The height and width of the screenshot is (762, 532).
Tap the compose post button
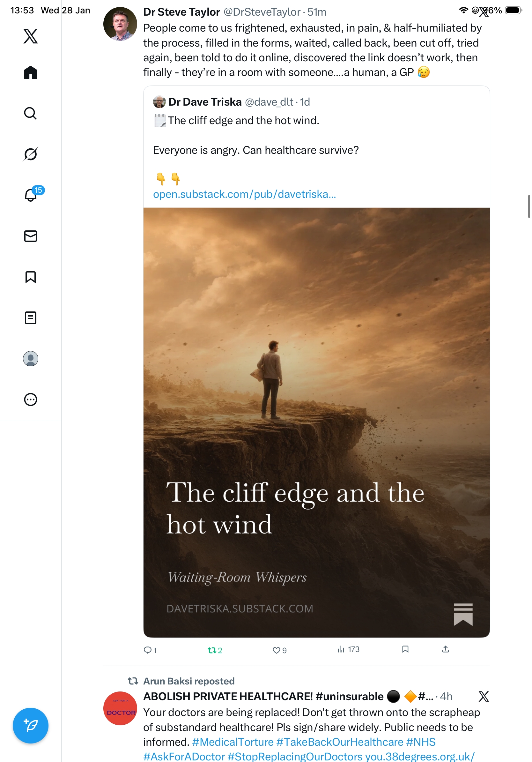pos(31,725)
